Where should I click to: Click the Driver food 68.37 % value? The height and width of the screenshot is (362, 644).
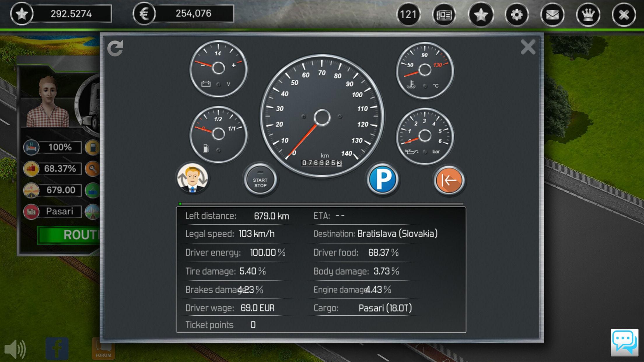coord(383,252)
